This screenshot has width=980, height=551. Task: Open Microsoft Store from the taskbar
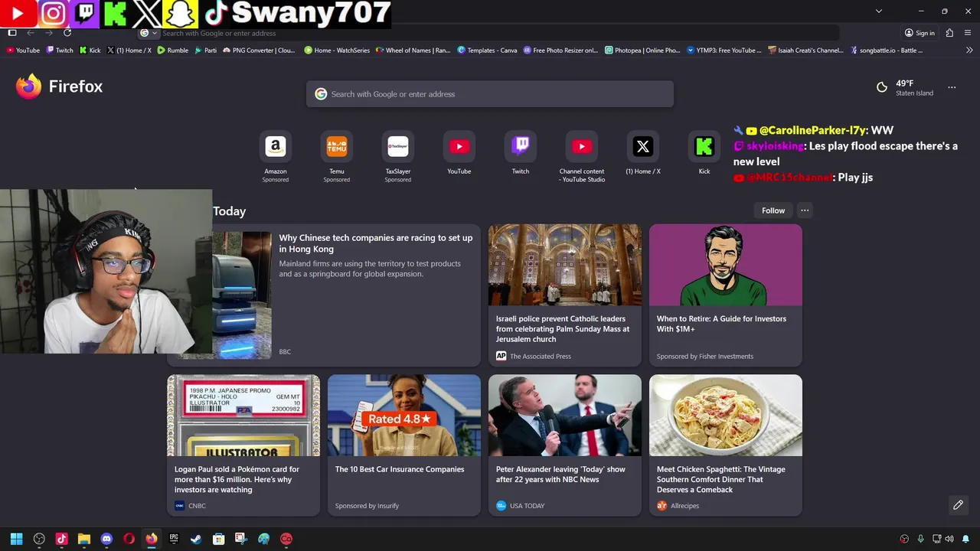[218, 539]
